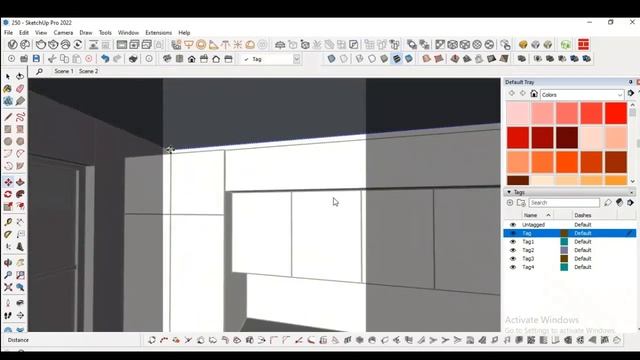Collapse the Tags panel triangle

(509, 192)
